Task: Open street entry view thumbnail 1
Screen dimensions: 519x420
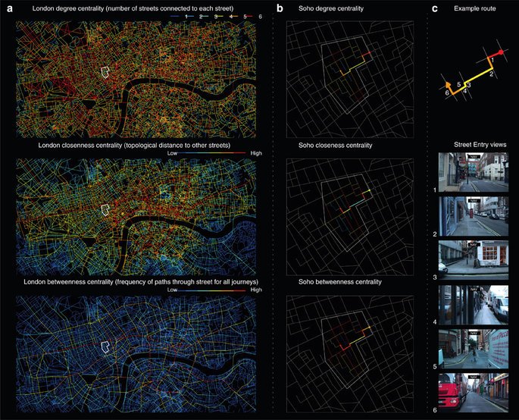Action: coord(474,172)
